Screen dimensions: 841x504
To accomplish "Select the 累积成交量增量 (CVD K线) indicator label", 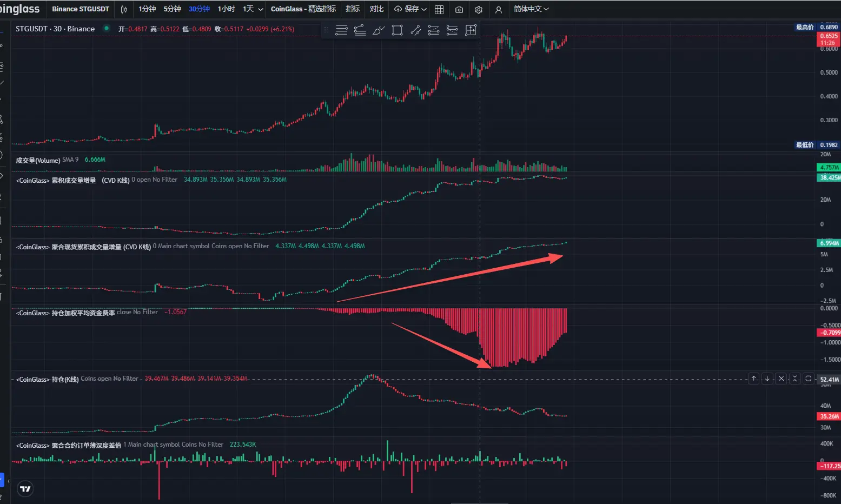I will tap(73, 180).
